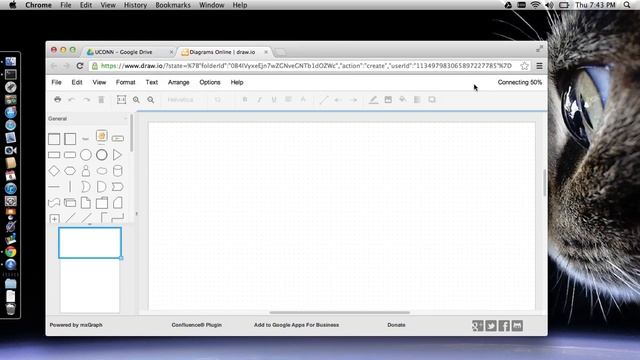Select the container shape with top header
Image resolution: width=640 pixels, height=360 pixels.
tap(54, 139)
